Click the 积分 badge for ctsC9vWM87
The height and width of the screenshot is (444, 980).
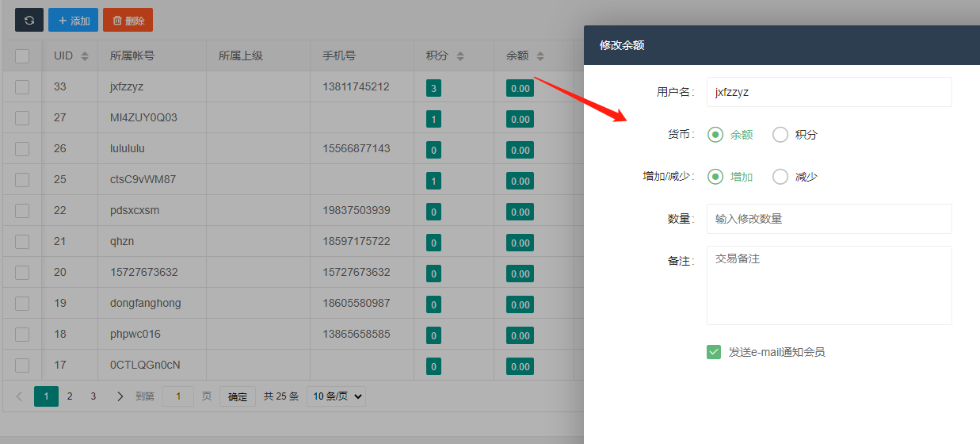433,181
